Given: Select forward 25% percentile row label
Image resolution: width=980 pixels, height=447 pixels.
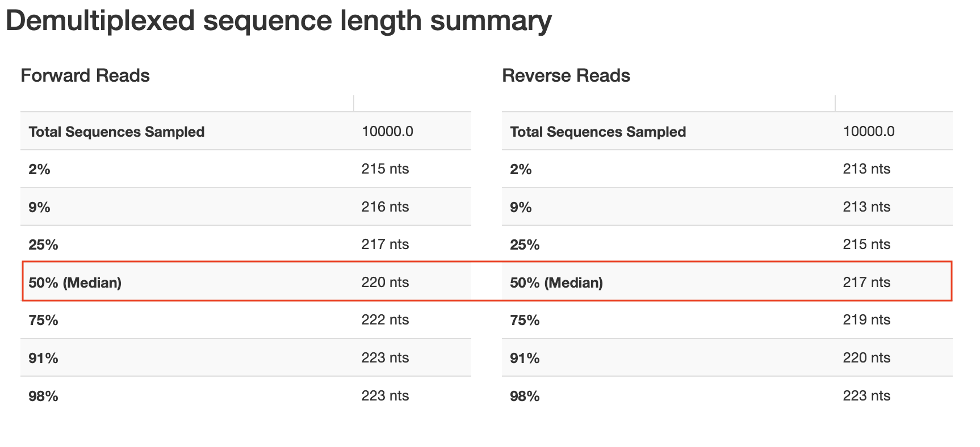Looking at the screenshot, I should coord(43,244).
